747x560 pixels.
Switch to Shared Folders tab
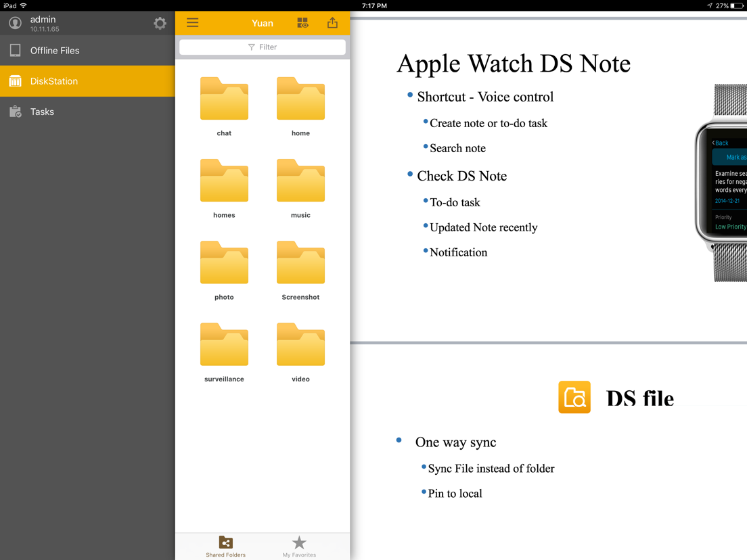pyautogui.click(x=225, y=546)
